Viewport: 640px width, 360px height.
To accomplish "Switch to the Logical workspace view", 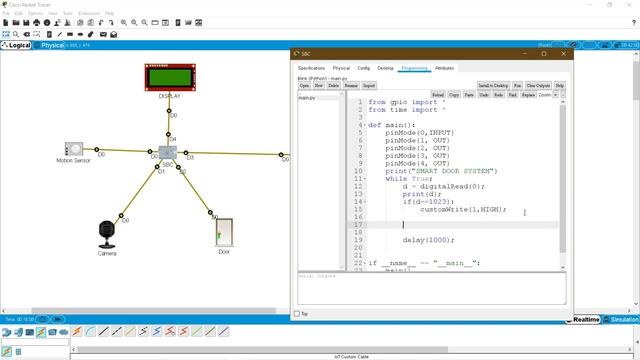I will tap(16, 45).
